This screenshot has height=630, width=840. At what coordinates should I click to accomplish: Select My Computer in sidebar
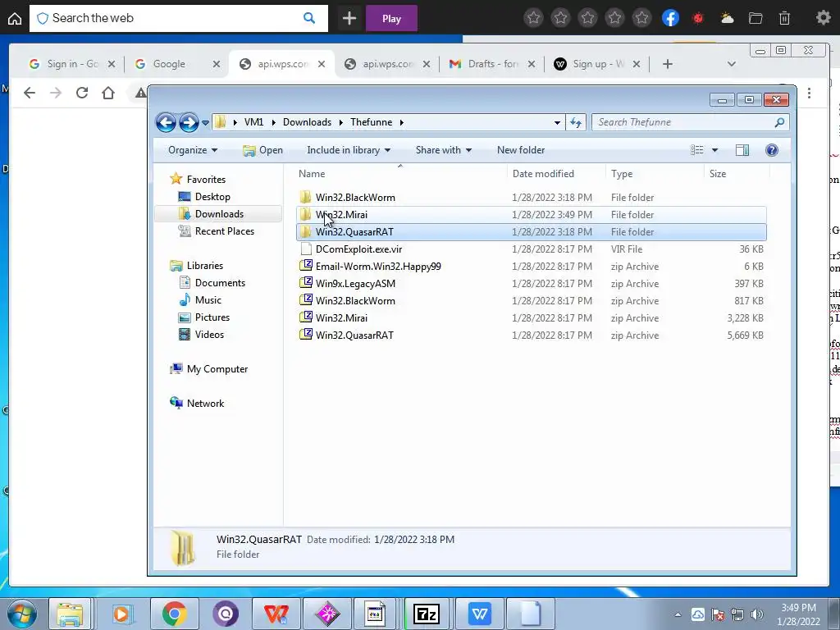point(217,368)
